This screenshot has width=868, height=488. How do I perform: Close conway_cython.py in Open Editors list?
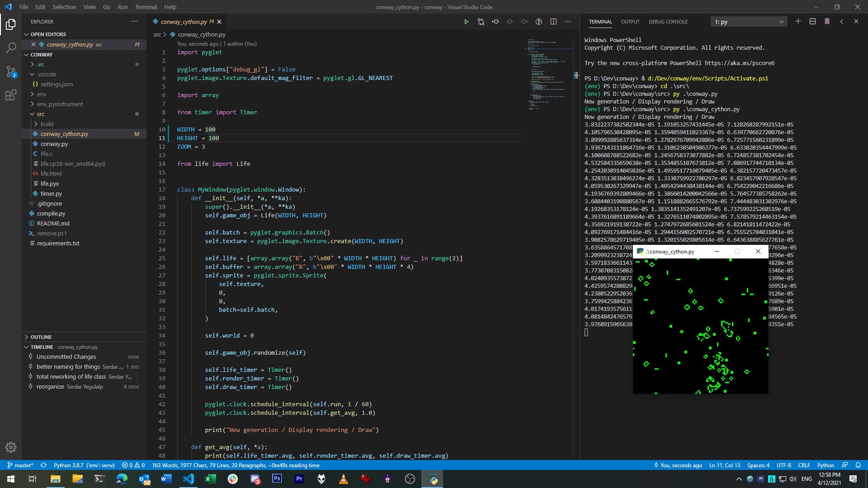33,44
